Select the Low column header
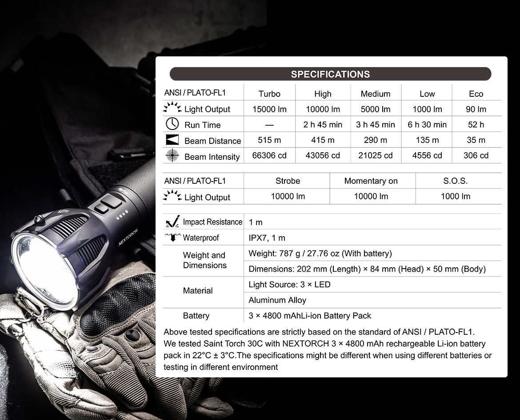Screen dimensions: 520x420 427,94
